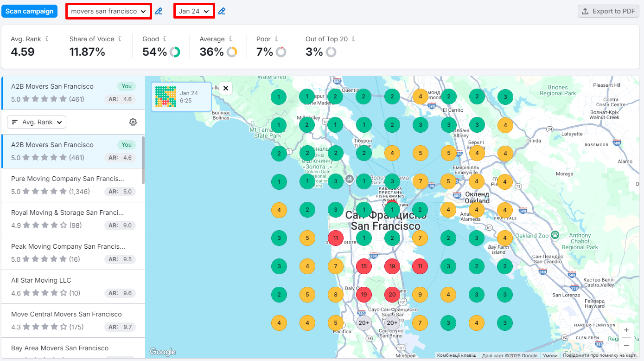This screenshot has width=644, height=361.
Task: Click the AR 5.0 badge for Pure Moving
Action: [120, 192]
